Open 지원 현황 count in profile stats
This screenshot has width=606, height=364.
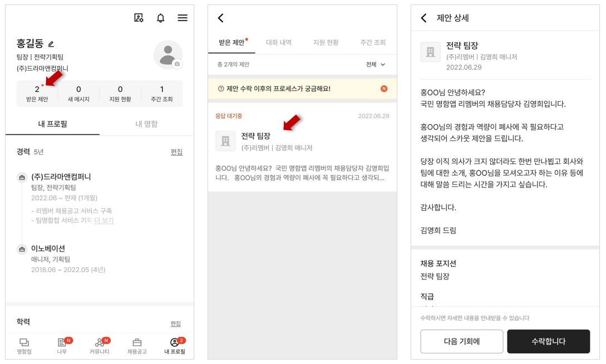120,94
